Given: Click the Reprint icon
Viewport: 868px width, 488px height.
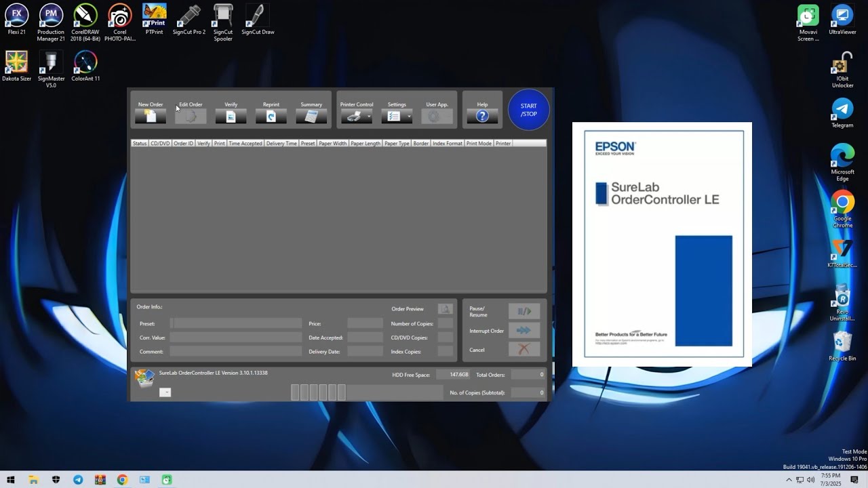Looking at the screenshot, I should pos(271,117).
